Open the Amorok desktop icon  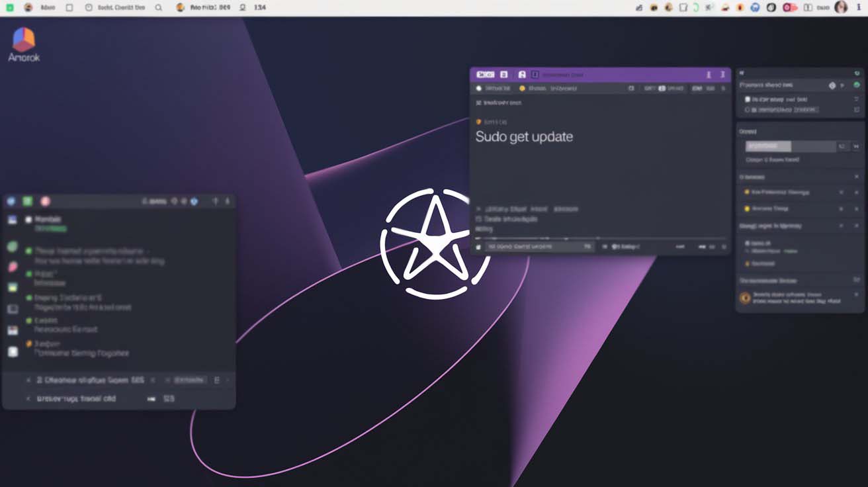(24, 44)
